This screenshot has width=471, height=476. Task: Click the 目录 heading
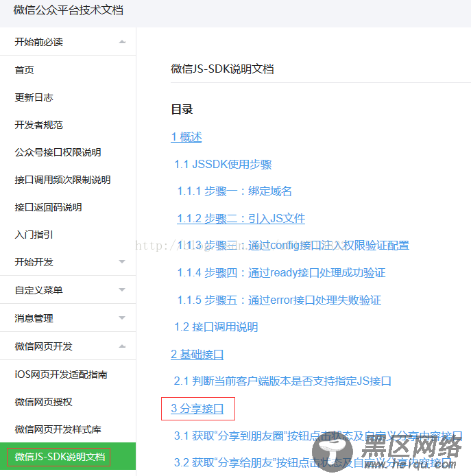tap(182, 109)
